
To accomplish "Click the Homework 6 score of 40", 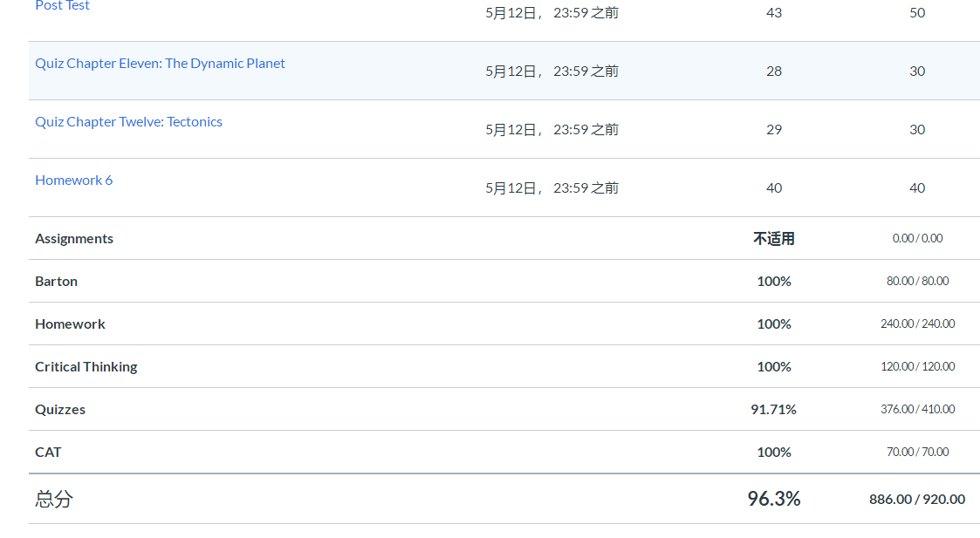I will click(x=773, y=188).
